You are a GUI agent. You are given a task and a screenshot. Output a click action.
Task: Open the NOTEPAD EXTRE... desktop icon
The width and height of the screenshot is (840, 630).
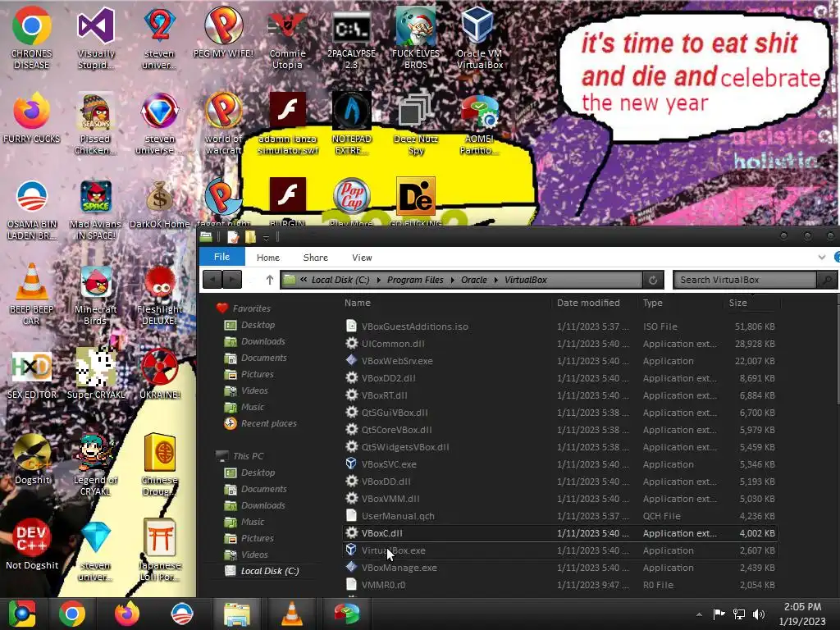[351, 125]
